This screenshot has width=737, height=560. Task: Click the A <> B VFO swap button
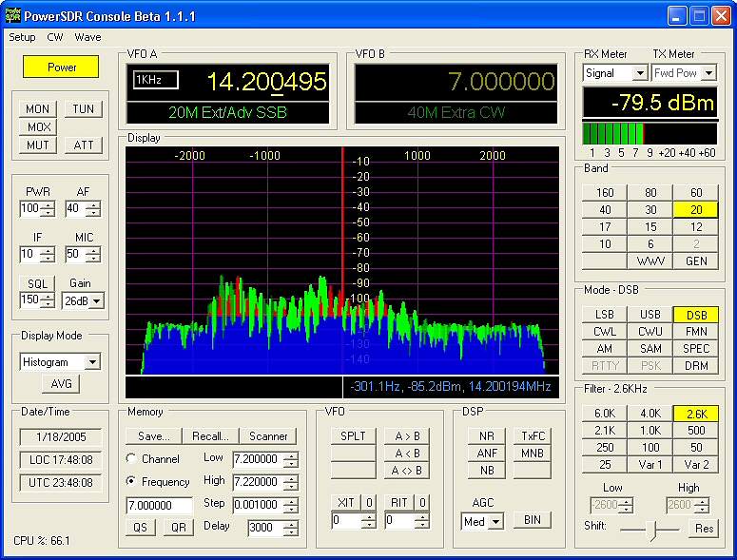click(407, 471)
